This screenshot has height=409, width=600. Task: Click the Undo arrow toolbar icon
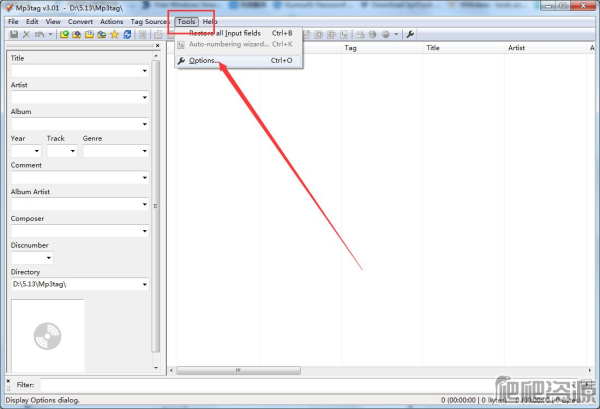click(39, 34)
